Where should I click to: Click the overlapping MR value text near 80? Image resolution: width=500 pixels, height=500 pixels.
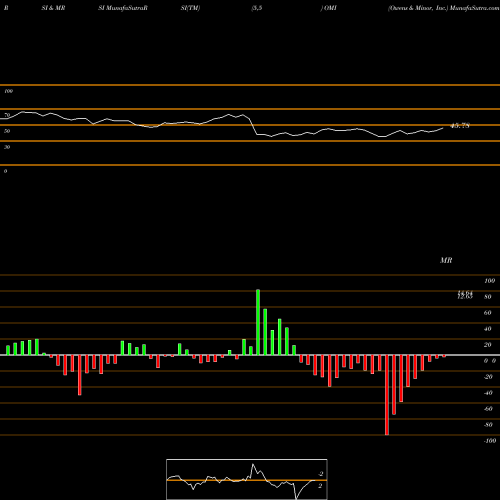coord(465,295)
